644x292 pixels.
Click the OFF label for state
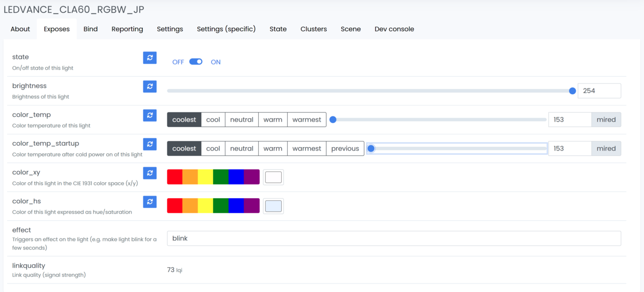pyautogui.click(x=178, y=62)
